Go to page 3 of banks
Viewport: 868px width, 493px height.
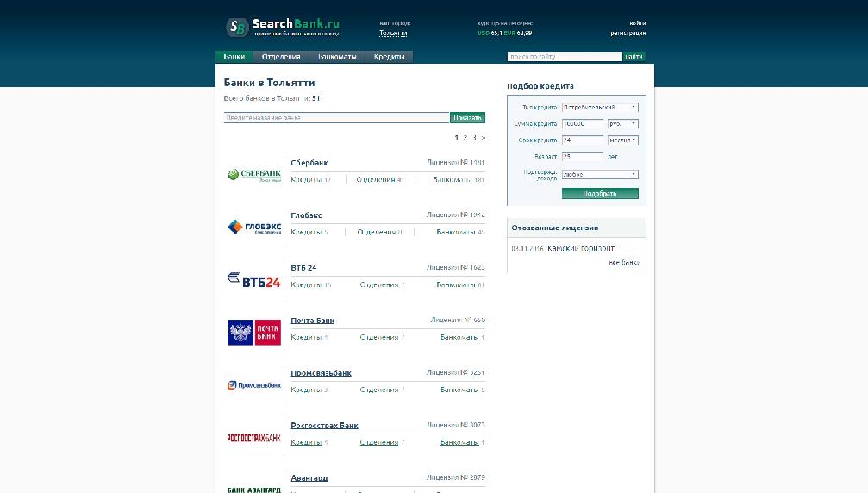point(474,138)
